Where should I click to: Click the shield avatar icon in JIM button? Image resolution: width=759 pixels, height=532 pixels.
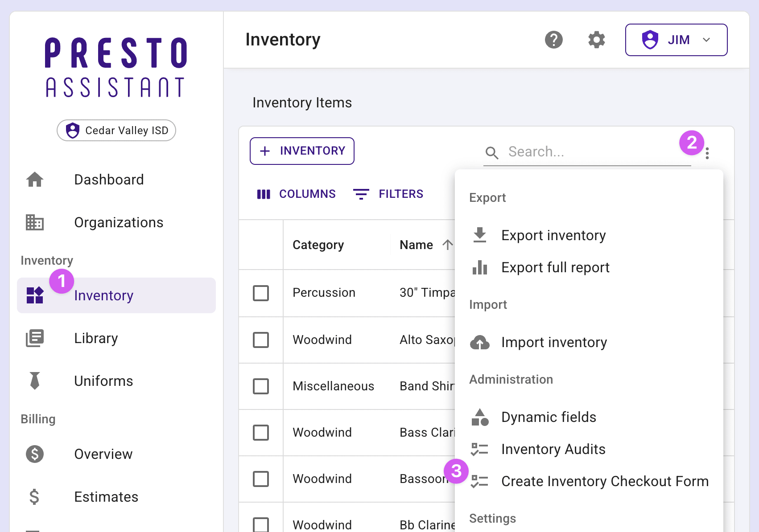tap(650, 40)
